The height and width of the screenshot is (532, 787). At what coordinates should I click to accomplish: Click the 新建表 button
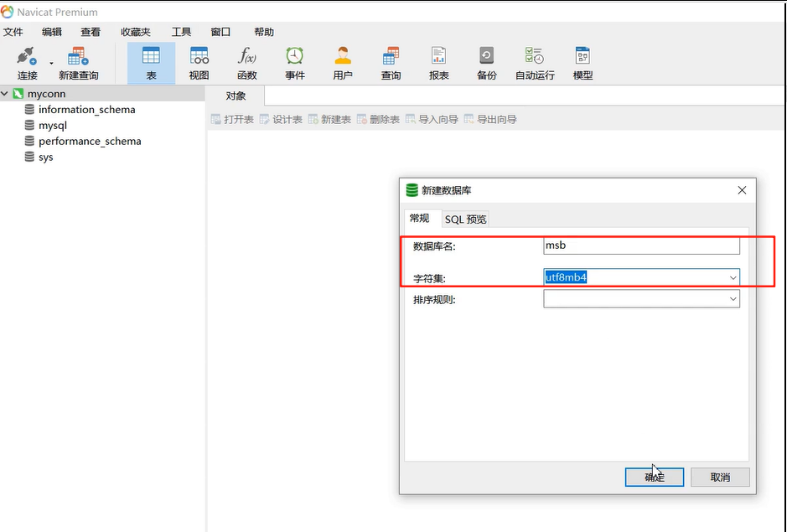pyautogui.click(x=329, y=120)
